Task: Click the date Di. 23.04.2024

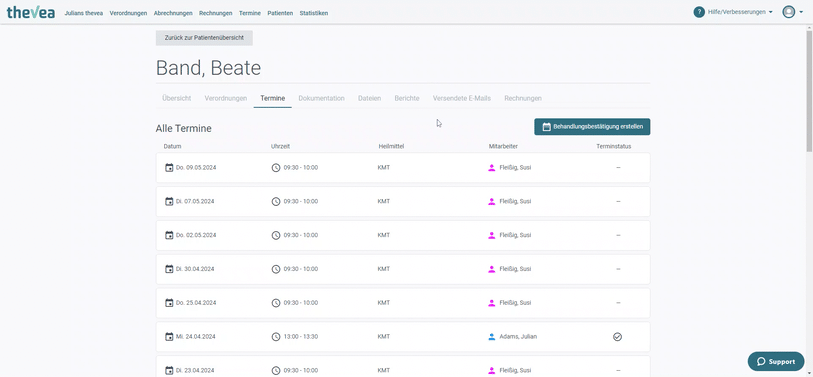Action: (x=195, y=370)
